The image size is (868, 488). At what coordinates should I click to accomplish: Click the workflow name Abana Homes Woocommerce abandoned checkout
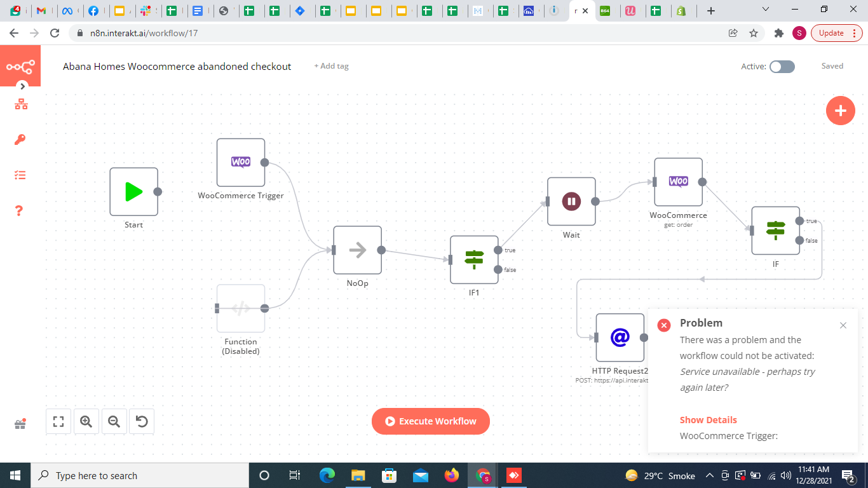177,66
